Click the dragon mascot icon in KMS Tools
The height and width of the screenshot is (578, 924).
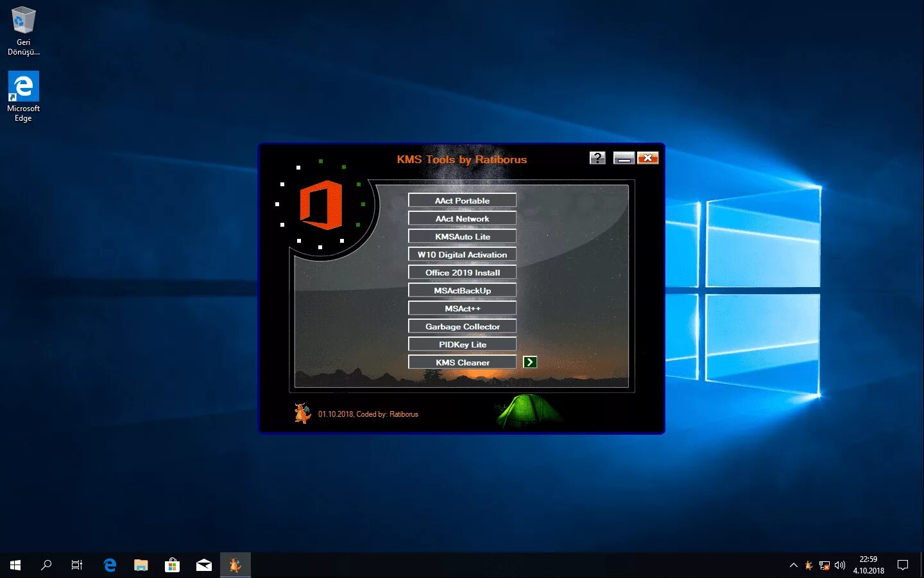[x=302, y=413]
